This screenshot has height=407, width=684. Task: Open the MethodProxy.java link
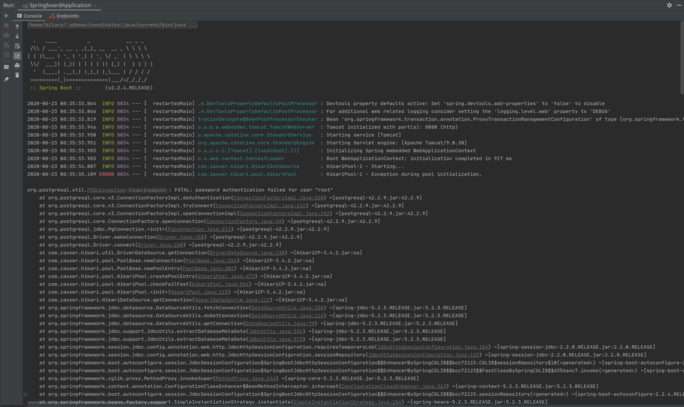pyautogui.click(x=246, y=379)
